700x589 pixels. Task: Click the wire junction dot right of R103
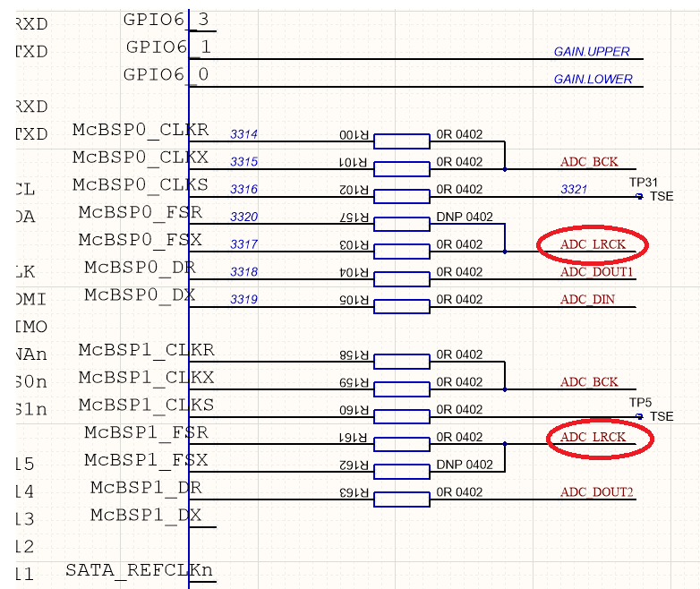[x=505, y=252]
